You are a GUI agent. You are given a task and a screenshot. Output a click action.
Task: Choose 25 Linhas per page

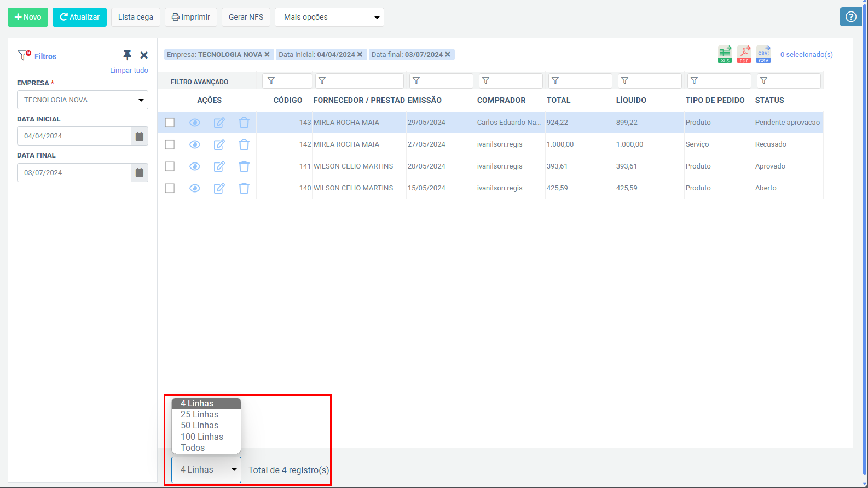(206, 415)
